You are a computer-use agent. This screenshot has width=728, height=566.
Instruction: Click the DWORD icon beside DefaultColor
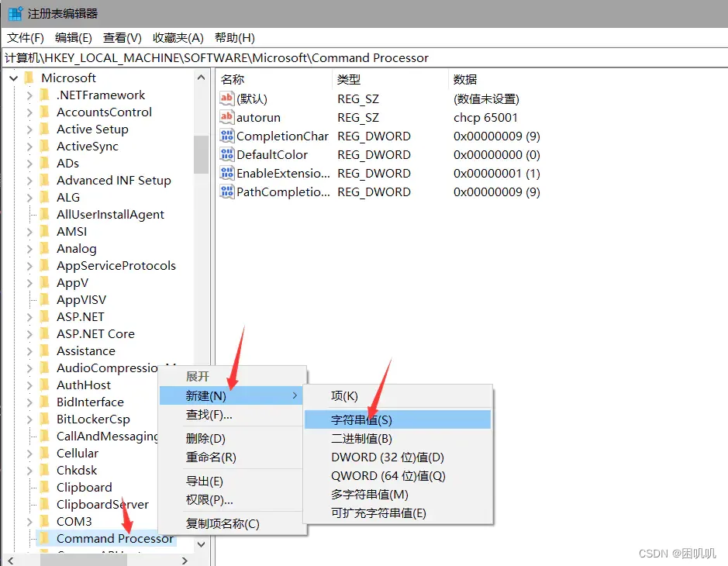coord(228,154)
